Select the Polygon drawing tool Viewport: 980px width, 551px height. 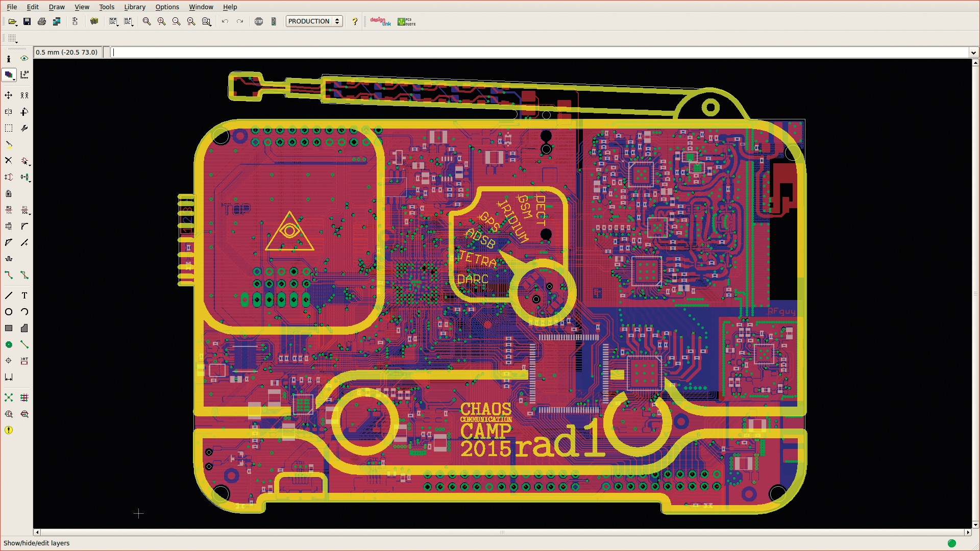24,328
